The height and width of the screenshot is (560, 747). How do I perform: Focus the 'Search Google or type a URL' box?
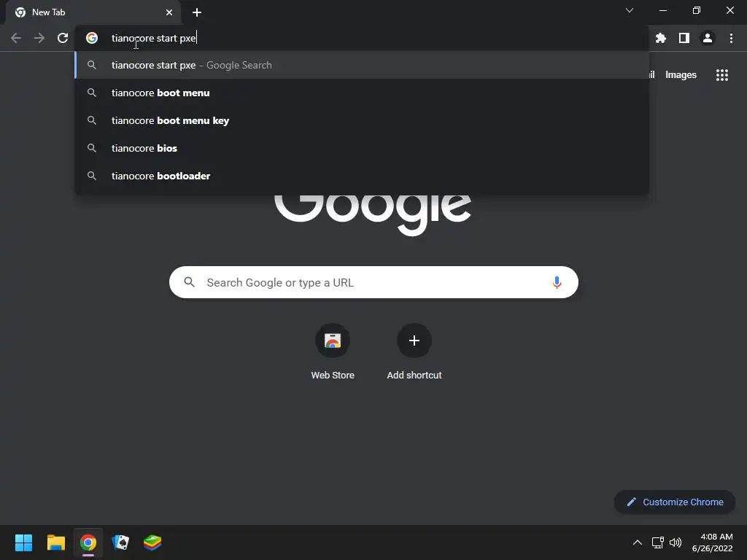[x=373, y=282]
